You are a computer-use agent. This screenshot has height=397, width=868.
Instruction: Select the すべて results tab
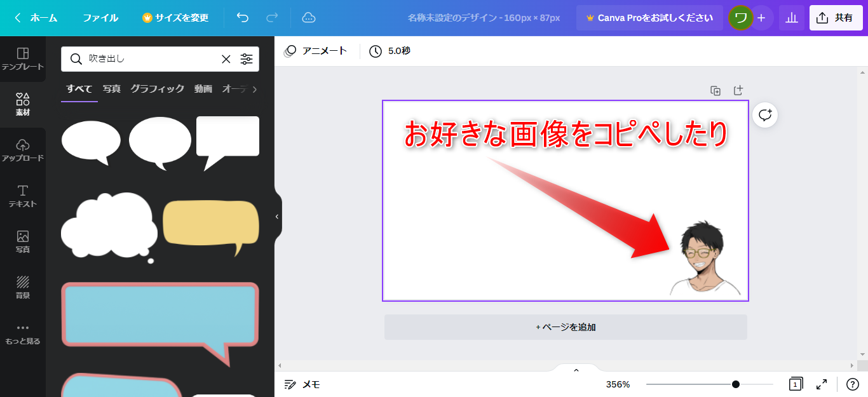click(x=79, y=89)
